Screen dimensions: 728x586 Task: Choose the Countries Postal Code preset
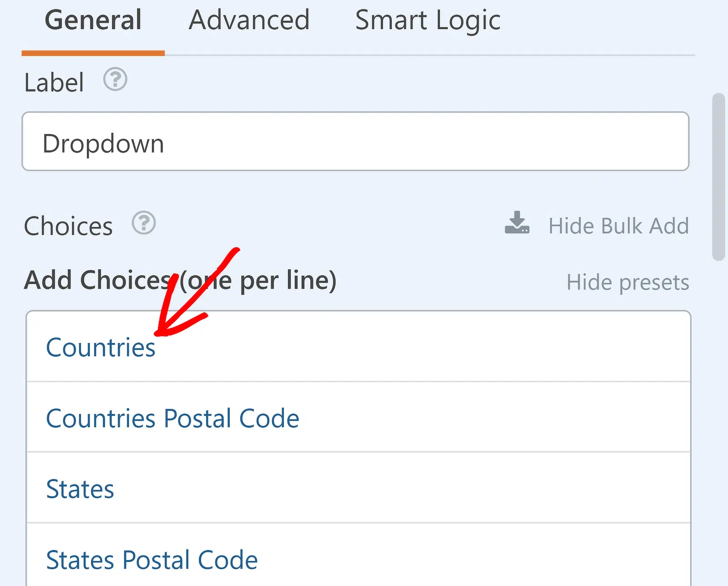point(172,418)
